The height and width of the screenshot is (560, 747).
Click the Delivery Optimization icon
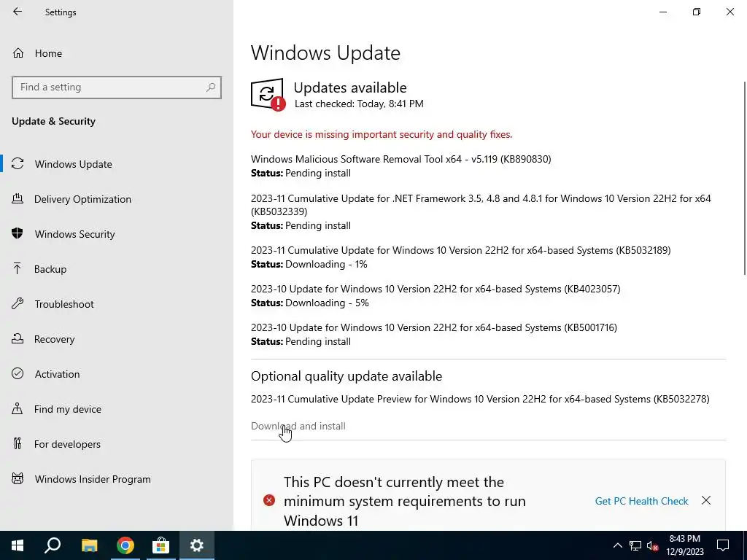(18, 198)
